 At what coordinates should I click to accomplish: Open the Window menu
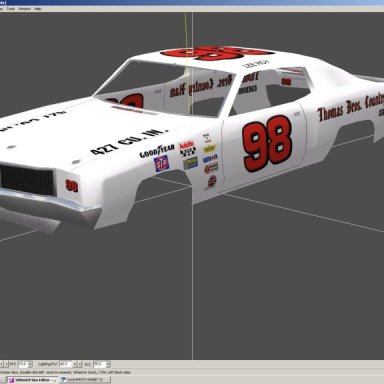point(25,9)
